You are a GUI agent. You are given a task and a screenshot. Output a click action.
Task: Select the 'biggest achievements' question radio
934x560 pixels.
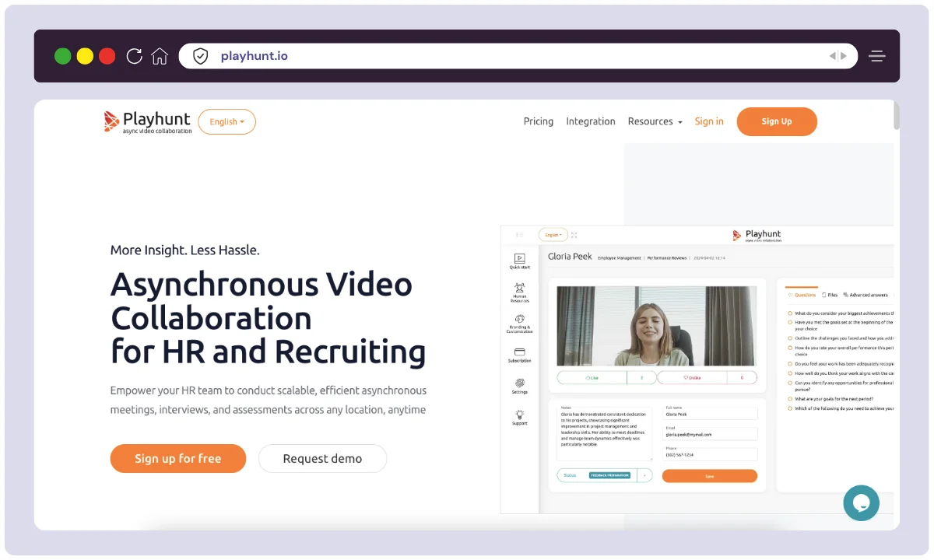click(790, 313)
